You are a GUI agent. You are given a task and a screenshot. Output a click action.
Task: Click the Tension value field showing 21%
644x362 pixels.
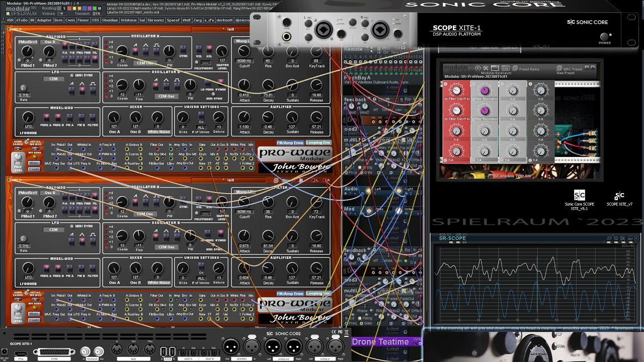97,13
